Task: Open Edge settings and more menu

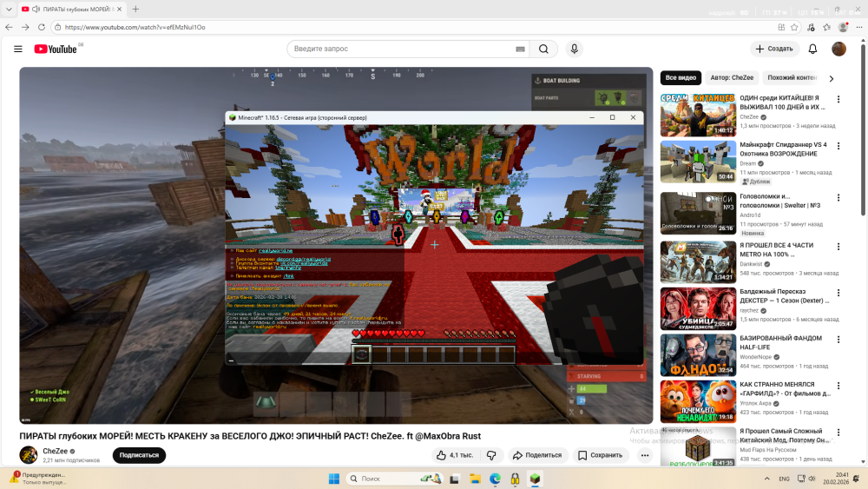Action: (859, 27)
